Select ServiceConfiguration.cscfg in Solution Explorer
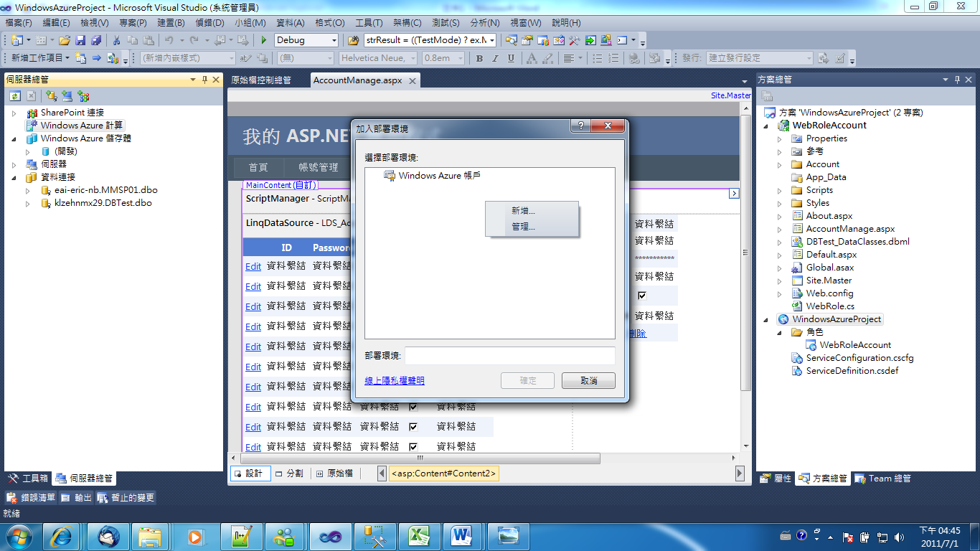980x551 pixels. (859, 358)
